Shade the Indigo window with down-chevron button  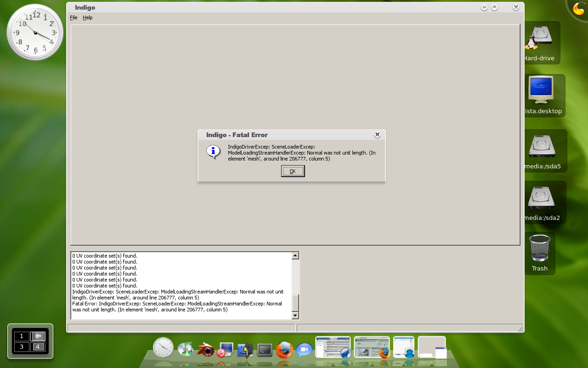point(484,7)
